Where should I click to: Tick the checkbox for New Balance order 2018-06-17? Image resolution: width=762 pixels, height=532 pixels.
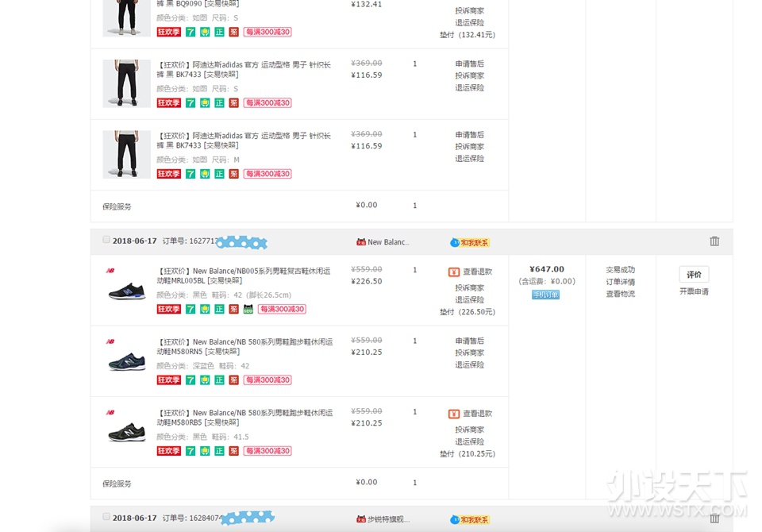pyautogui.click(x=106, y=240)
